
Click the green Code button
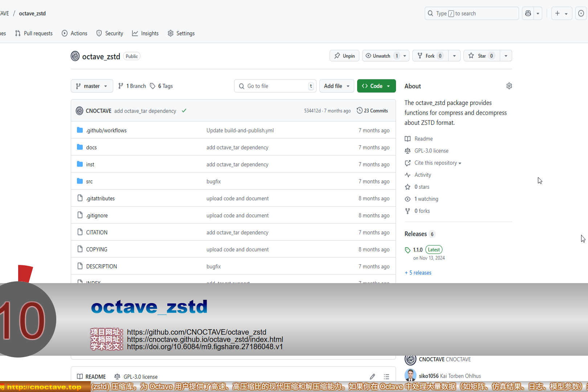tap(376, 86)
